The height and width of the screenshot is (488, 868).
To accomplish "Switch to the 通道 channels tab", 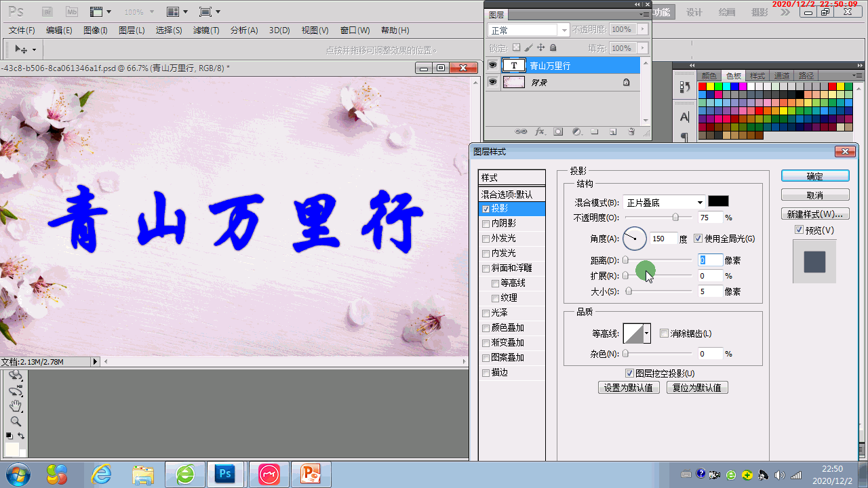I will click(782, 76).
